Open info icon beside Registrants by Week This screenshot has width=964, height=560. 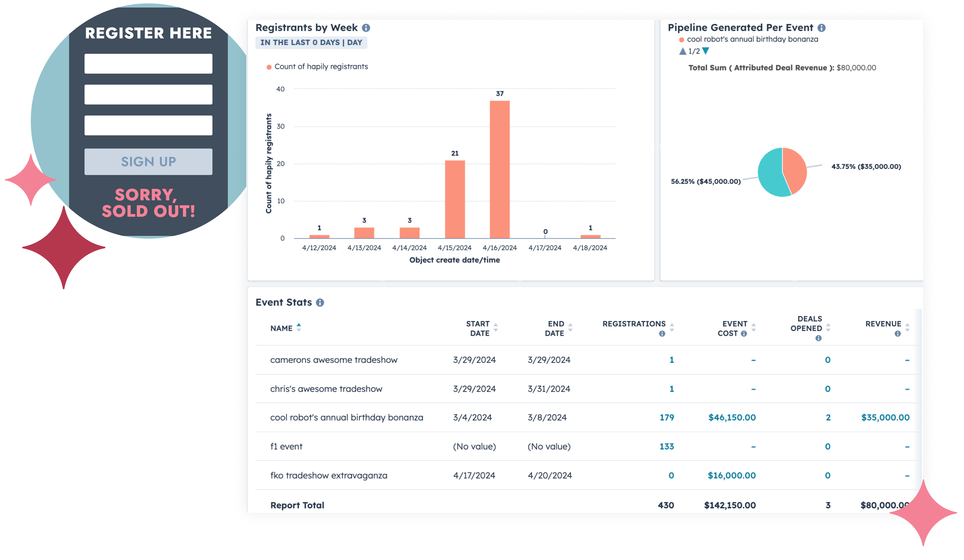tap(366, 28)
